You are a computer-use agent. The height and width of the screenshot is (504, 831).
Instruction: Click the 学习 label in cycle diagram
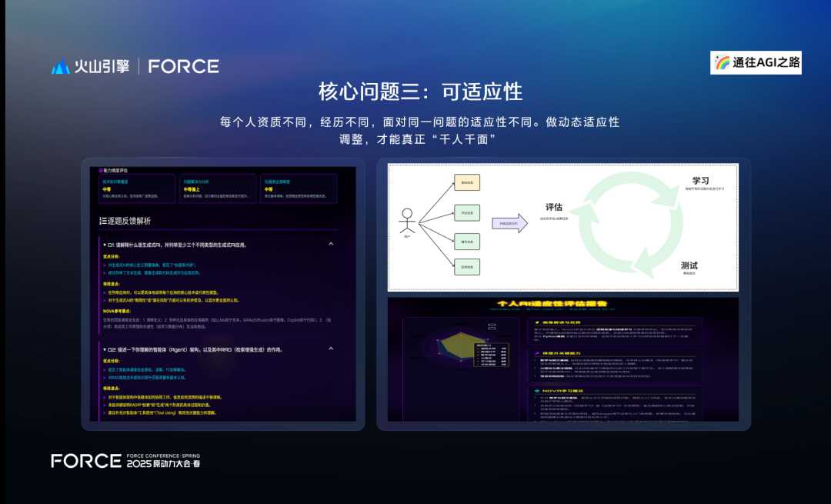pyautogui.click(x=701, y=181)
